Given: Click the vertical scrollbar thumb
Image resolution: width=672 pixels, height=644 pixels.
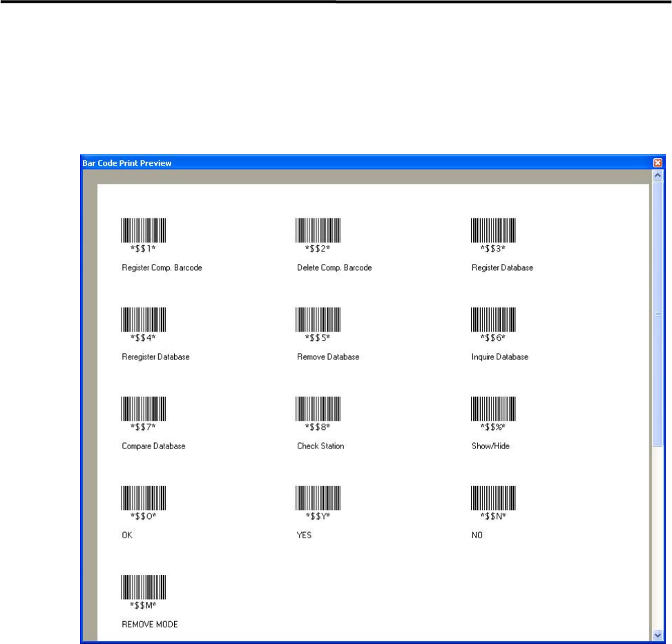Looking at the screenshot, I should click(x=657, y=314).
